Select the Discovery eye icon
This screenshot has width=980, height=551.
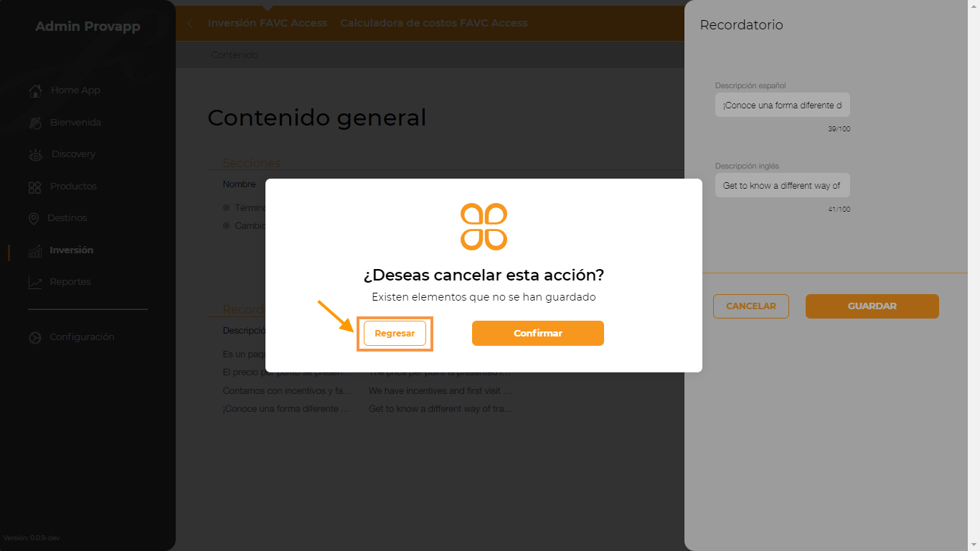[x=35, y=154]
